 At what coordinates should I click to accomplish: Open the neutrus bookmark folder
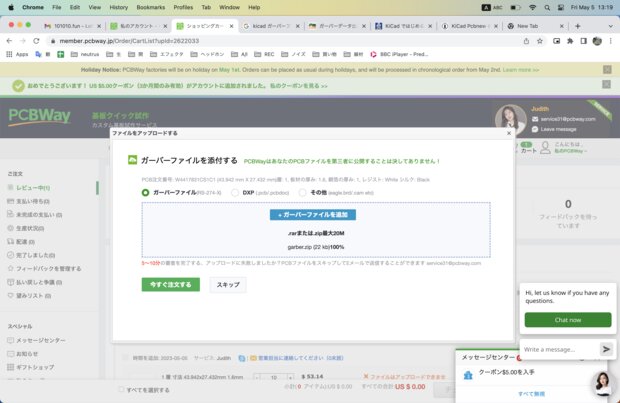click(x=85, y=54)
